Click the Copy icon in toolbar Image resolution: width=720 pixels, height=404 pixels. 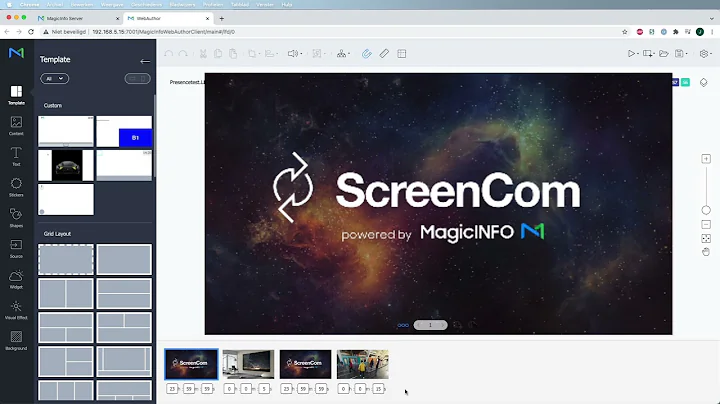click(x=218, y=54)
